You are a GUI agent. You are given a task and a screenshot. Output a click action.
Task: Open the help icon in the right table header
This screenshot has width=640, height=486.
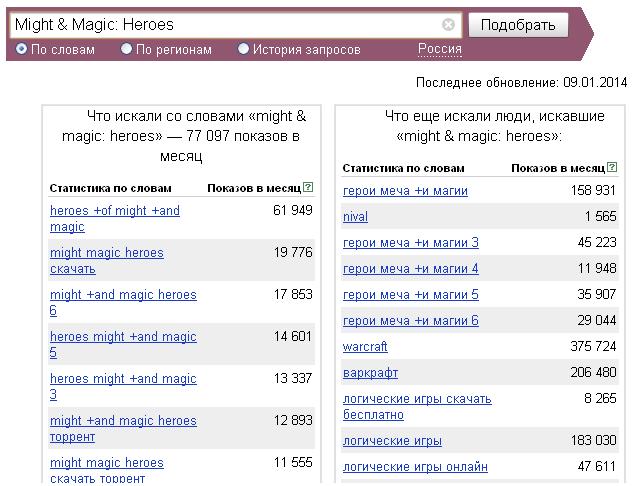612,167
